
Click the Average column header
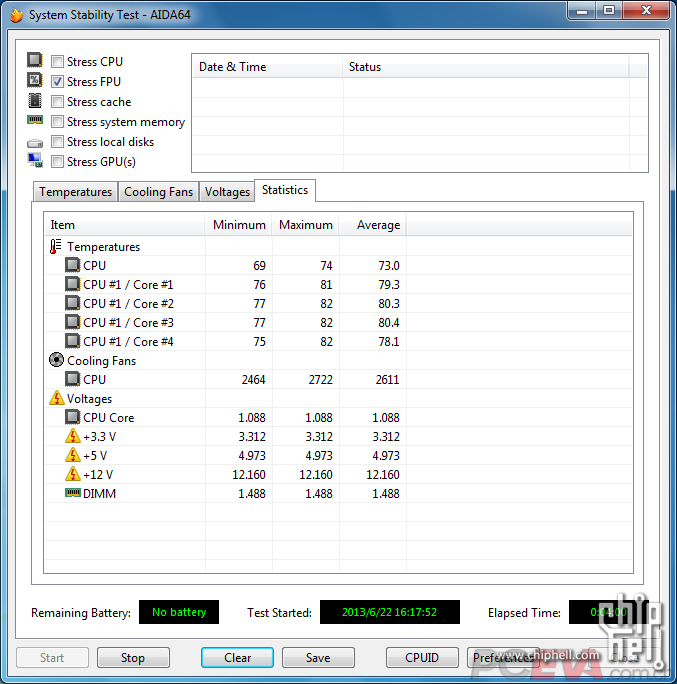pos(373,225)
